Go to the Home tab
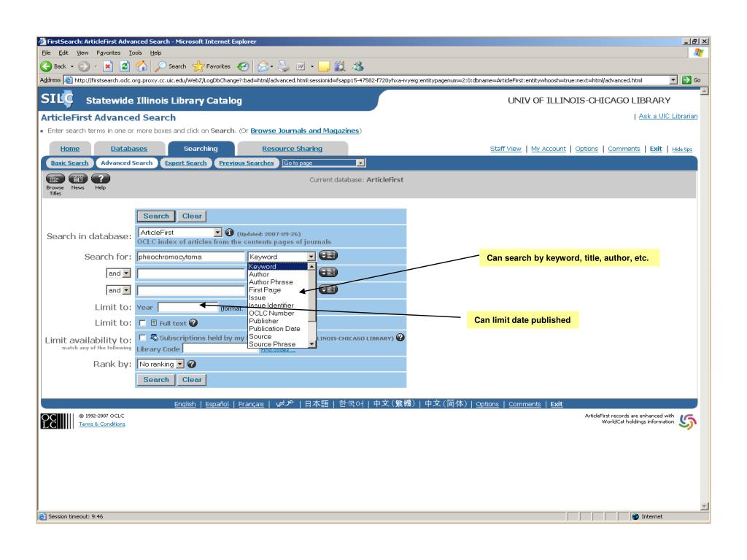The width and height of the screenshot is (747, 560). click(x=69, y=149)
